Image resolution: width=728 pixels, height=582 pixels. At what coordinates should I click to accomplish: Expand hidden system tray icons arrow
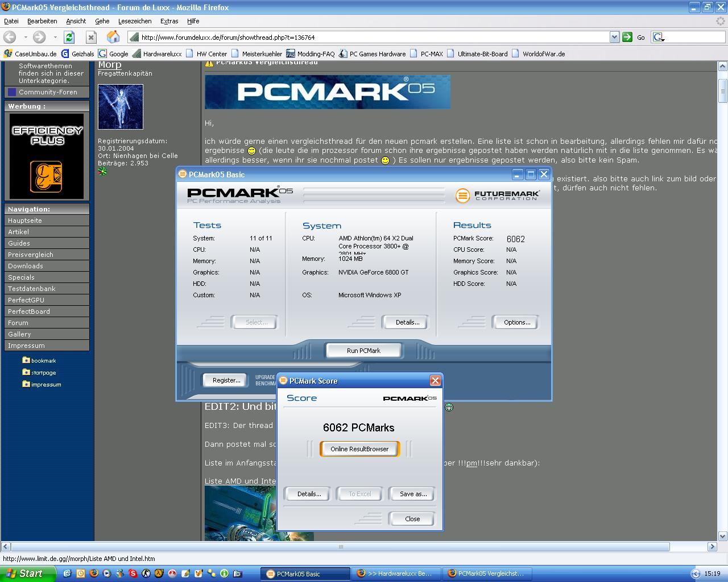pos(695,573)
